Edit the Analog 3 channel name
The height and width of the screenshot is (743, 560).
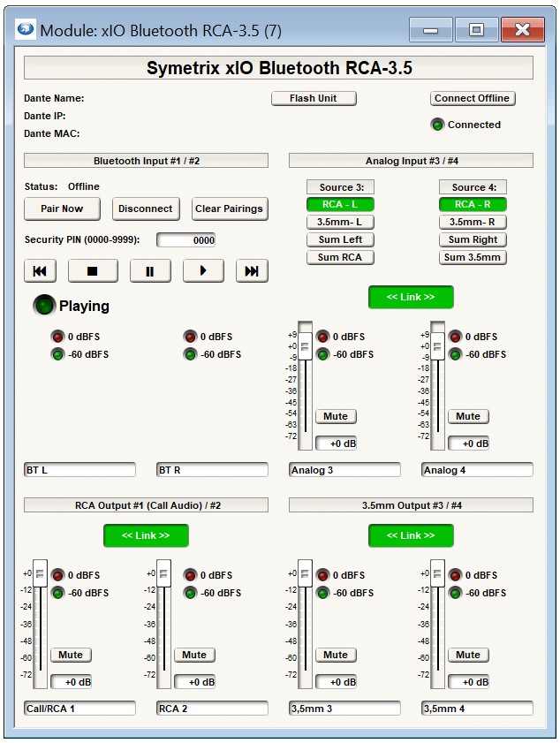click(x=344, y=470)
